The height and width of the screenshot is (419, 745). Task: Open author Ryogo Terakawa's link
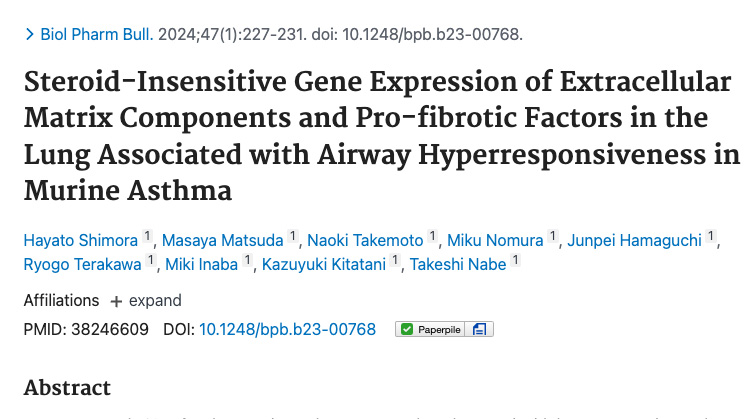pyautogui.click(x=83, y=263)
